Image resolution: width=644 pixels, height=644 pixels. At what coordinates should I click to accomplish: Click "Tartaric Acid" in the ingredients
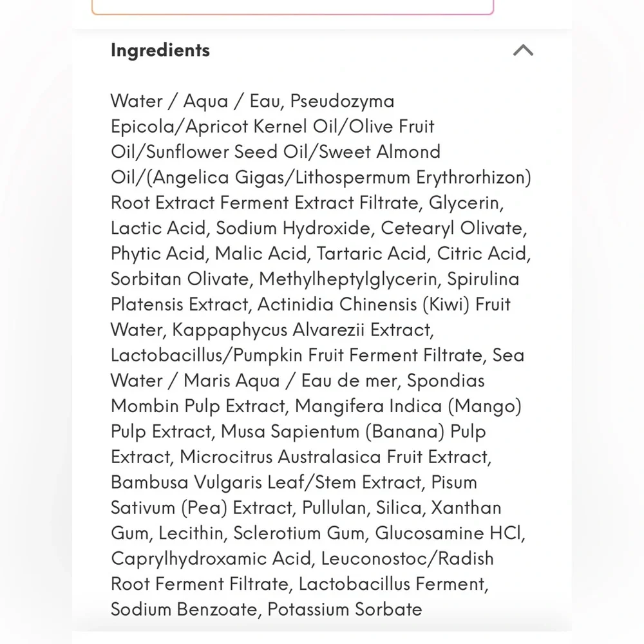(x=371, y=253)
